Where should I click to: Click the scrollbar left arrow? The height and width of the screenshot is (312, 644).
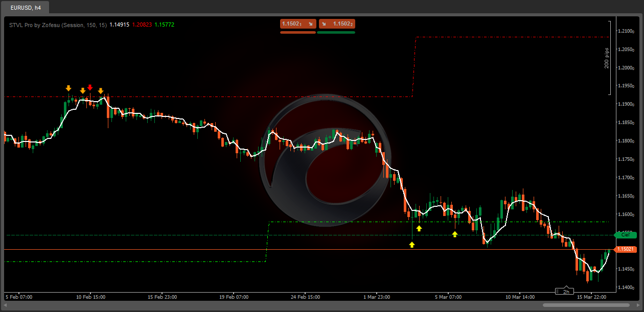point(6,305)
